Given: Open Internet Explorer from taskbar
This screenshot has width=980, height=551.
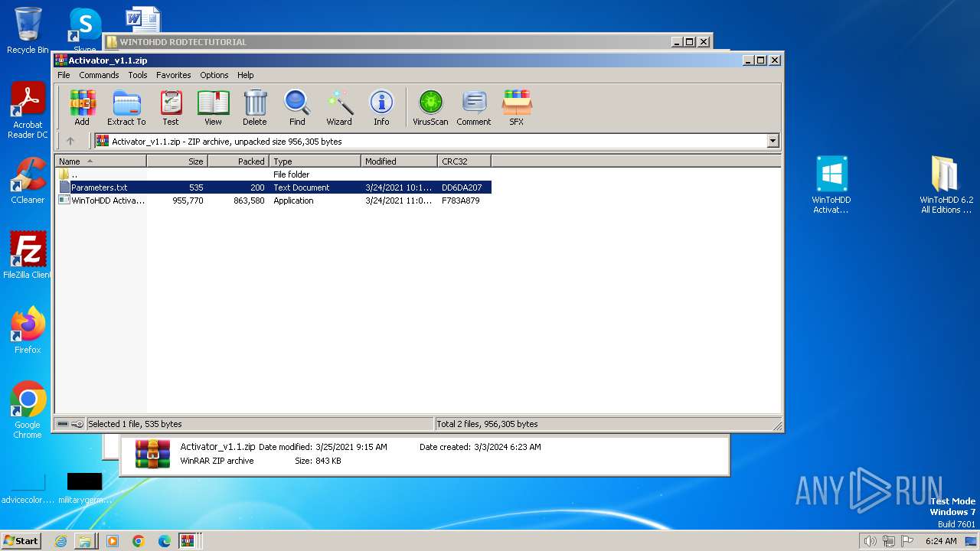Looking at the screenshot, I should pyautogui.click(x=60, y=541).
